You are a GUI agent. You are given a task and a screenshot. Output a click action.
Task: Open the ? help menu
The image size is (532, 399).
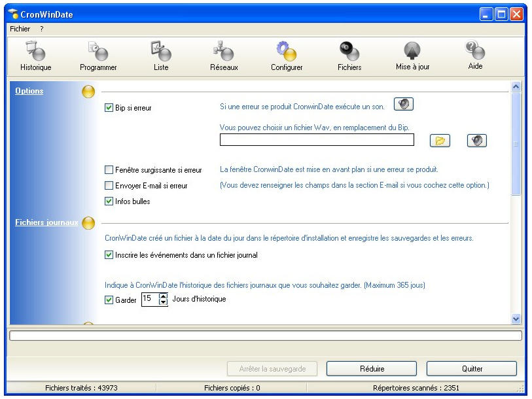(x=41, y=29)
